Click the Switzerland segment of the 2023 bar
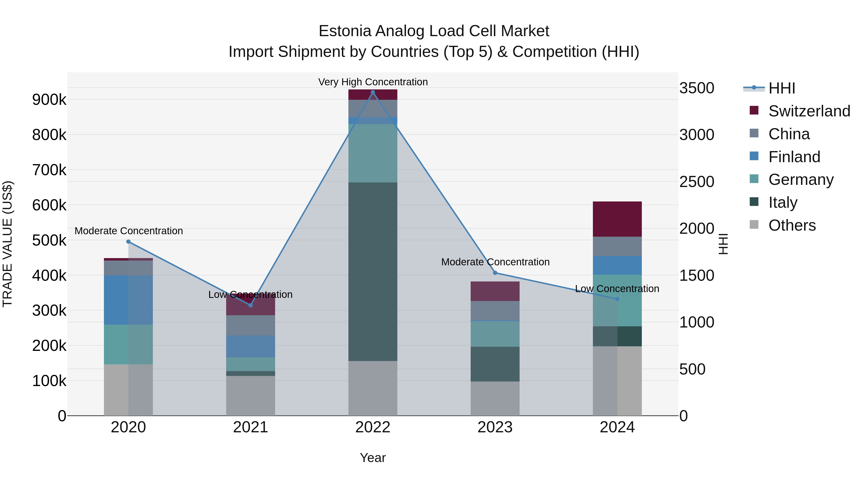This screenshot has width=868, height=488. pos(495,291)
